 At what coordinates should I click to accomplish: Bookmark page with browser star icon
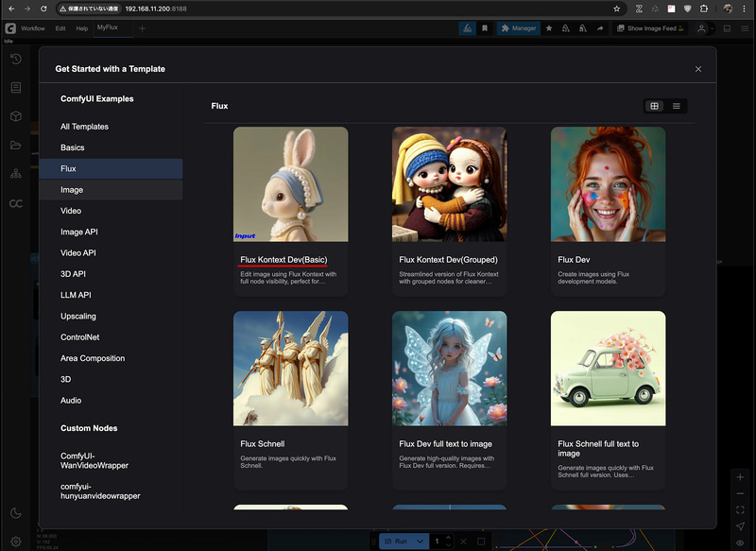pos(617,9)
